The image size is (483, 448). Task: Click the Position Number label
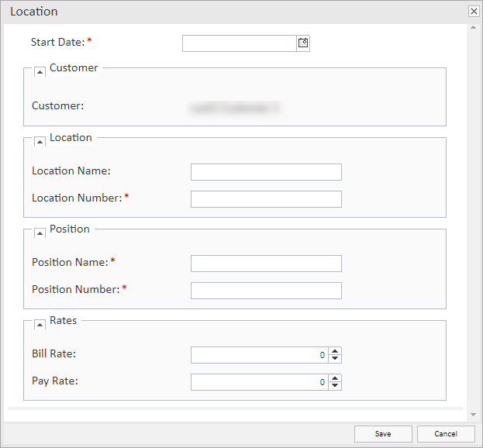(76, 289)
